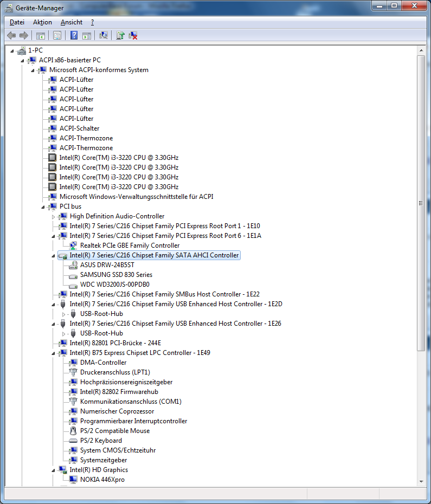Click the USB icon for controller 1E2D
This screenshot has width=431, height=504.
click(x=63, y=304)
